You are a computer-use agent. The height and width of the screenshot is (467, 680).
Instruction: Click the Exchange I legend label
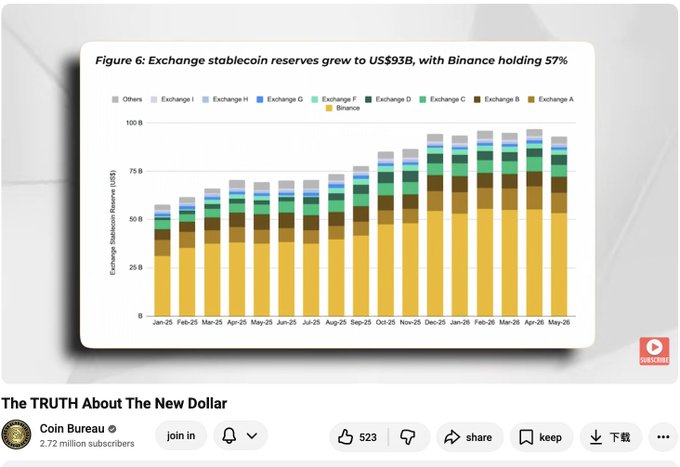(x=177, y=99)
